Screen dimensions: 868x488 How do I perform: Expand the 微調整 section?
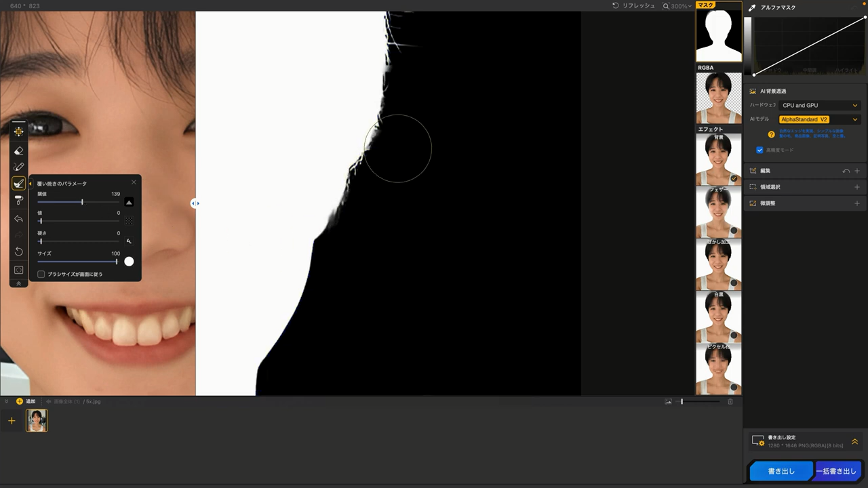pyautogui.click(x=856, y=203)
